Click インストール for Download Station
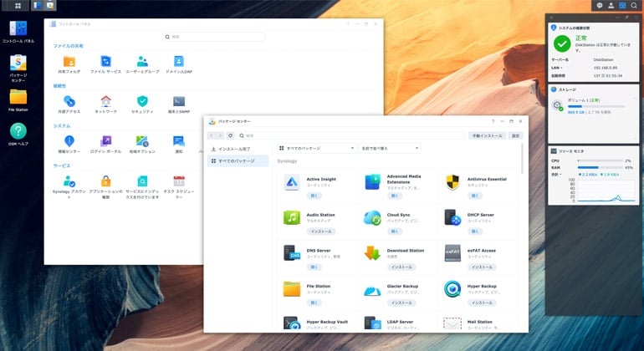The height and width of the screenshot is (351, 644). click(401, 267)
